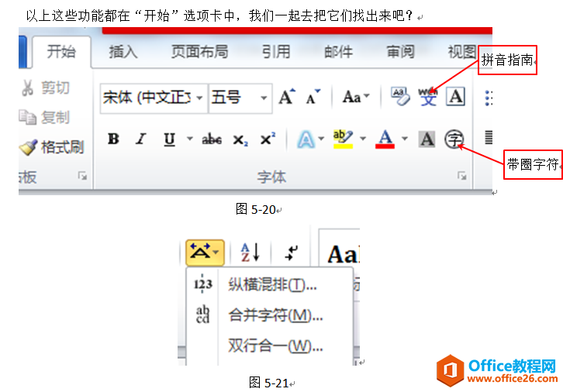Image resolution: width=563 pixels, height=392 pixels.
Task: Open the underline style dropdown arrow
Action: coord(190,139)
